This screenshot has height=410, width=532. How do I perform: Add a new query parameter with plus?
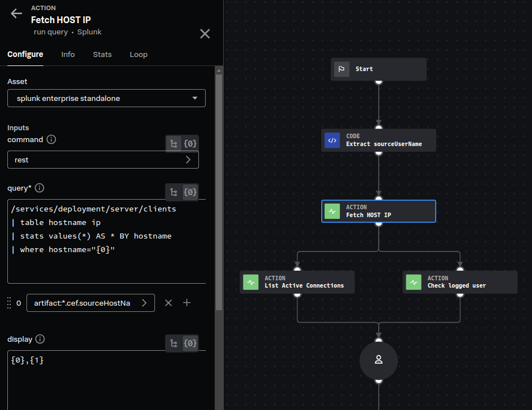pyautogui.click(x=187, y=303)
